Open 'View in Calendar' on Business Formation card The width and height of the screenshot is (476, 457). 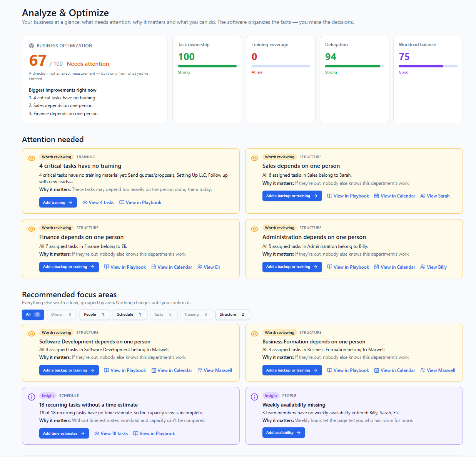pyautogui.click(x=395, y=370)
